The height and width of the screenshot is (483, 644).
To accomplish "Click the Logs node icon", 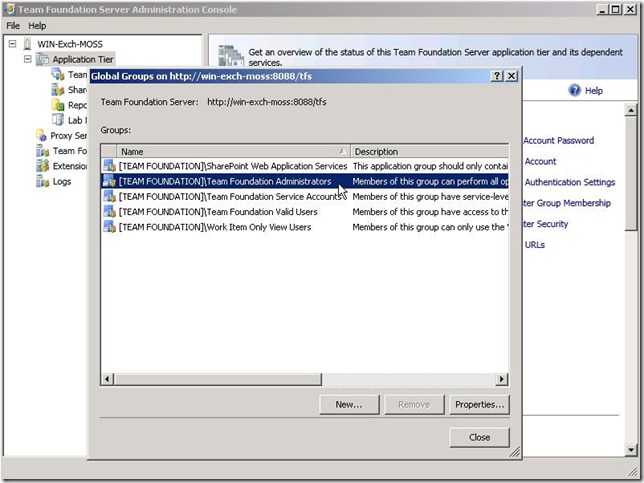I will [42, 182].
